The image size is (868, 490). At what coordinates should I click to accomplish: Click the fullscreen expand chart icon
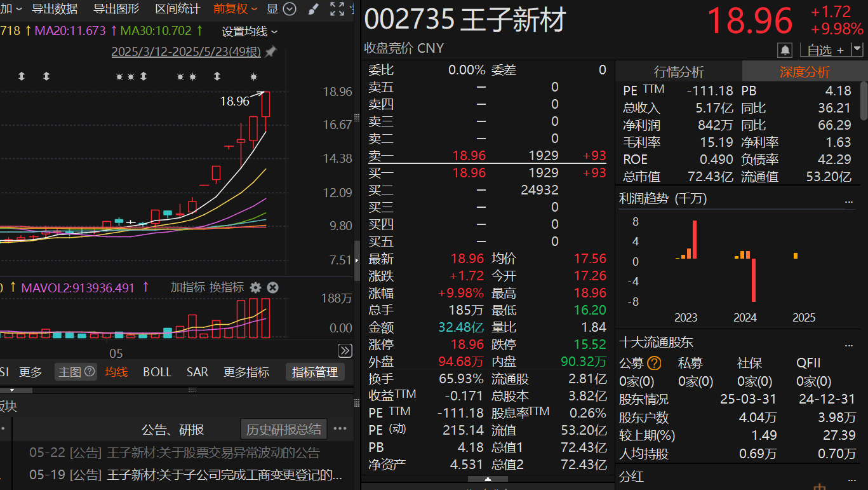pyautogui.click(x=337, y=9)
